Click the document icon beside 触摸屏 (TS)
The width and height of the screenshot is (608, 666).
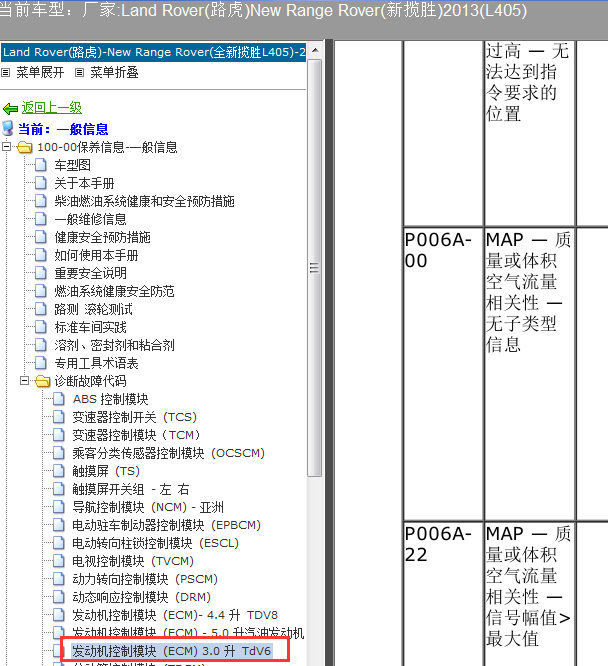point(59,471)
